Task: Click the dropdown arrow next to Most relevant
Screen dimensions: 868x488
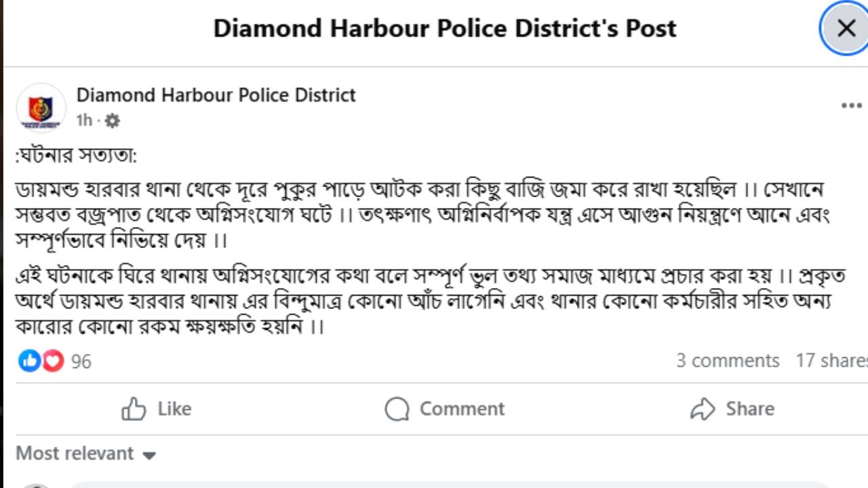Action: (x=149, y=455)
